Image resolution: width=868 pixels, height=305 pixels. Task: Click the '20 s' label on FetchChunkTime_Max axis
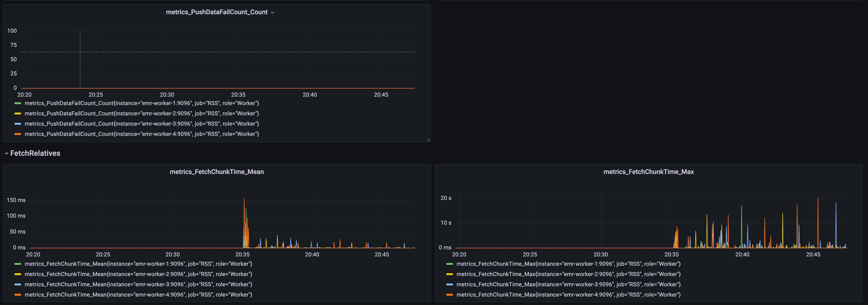(446, 198)
